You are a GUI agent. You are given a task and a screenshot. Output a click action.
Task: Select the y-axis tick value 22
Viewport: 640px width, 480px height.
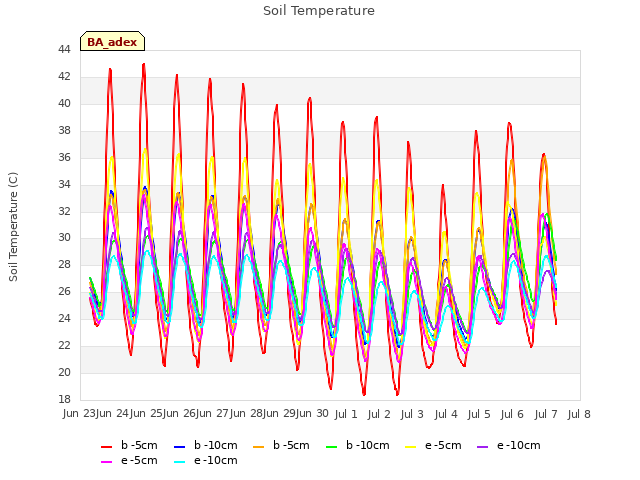[x=64, y=345]
